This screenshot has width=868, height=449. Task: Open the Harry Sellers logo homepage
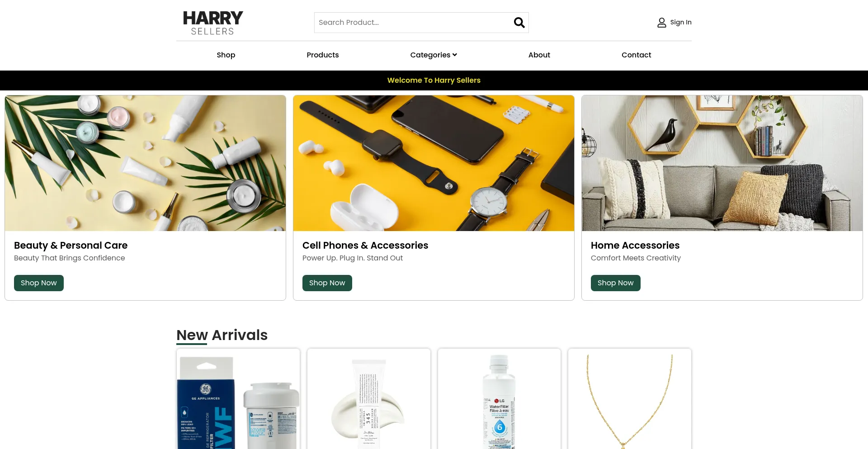pos(213,23)
